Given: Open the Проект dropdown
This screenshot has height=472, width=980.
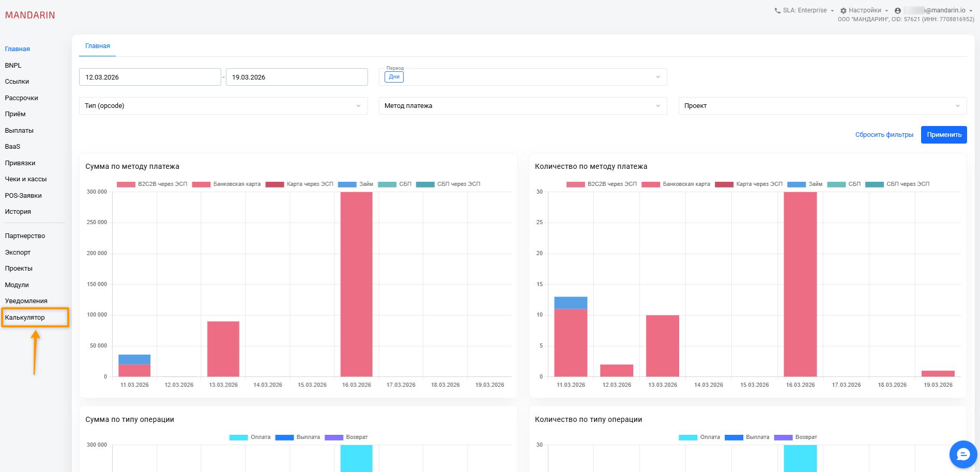Looking at the screenshot, I should [x=822, y=106].
